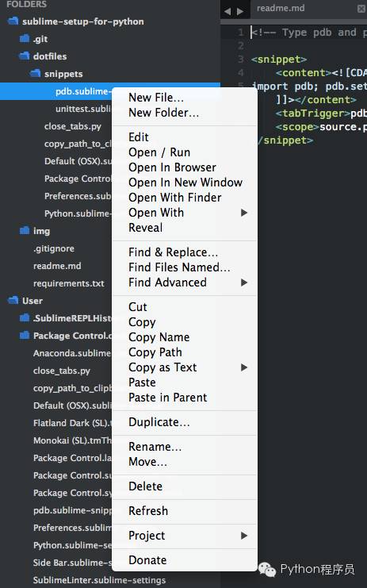Click the dotfiles folder icon
This screenshot has height=588, width=367.
pos(25,56)
